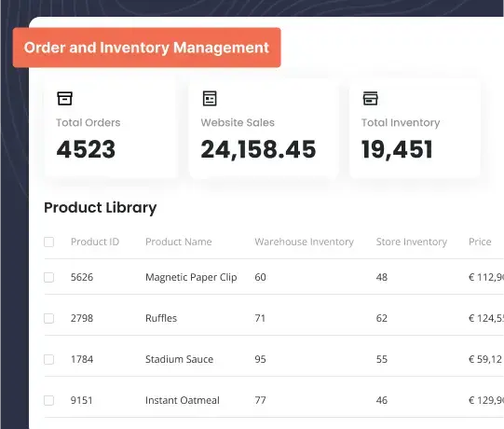This screenshot has width=504, height=429.
Task: Click store inventory value 46
Action: pyautogui.click(x=382, y=400)
